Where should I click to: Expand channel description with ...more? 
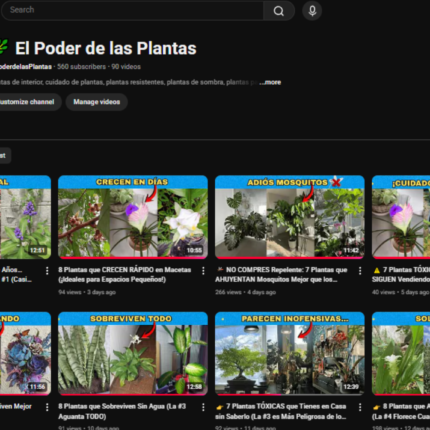[270, 82]
